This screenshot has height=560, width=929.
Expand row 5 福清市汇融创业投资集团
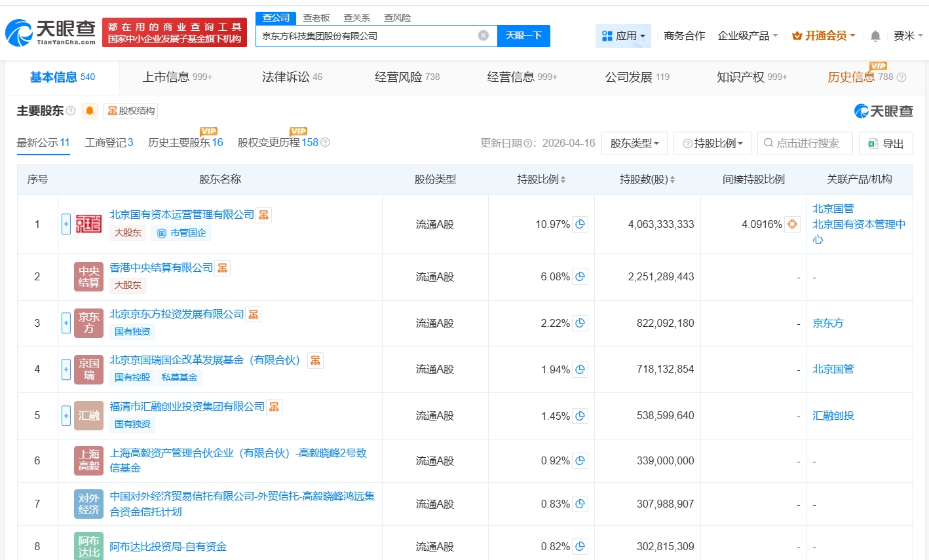pyautogui.click(x=66, y=415)
